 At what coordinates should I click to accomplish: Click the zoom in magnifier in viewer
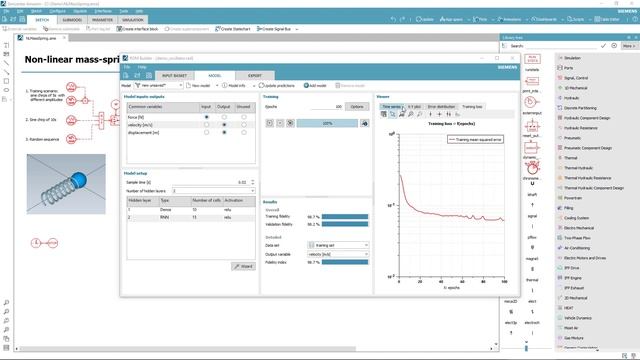(x=411, y=115)
